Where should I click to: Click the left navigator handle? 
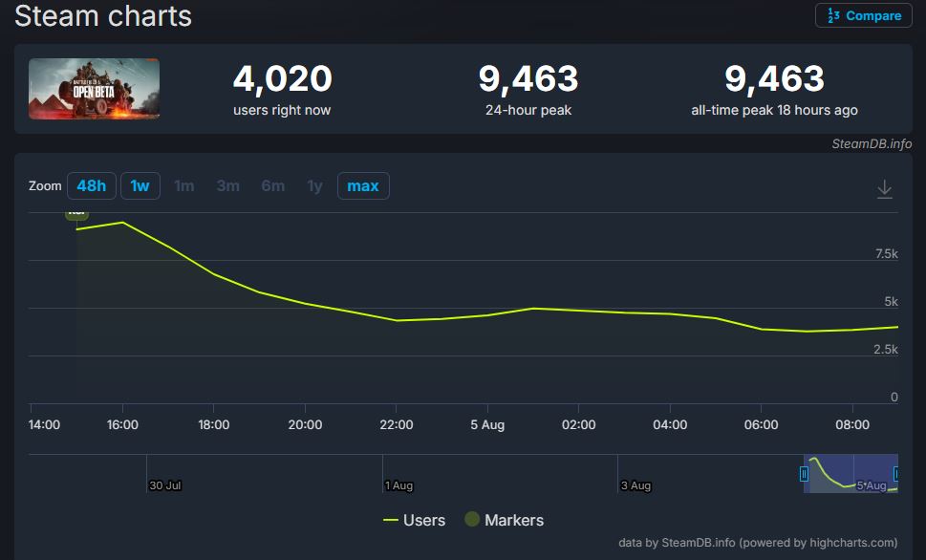pos(804,474)
